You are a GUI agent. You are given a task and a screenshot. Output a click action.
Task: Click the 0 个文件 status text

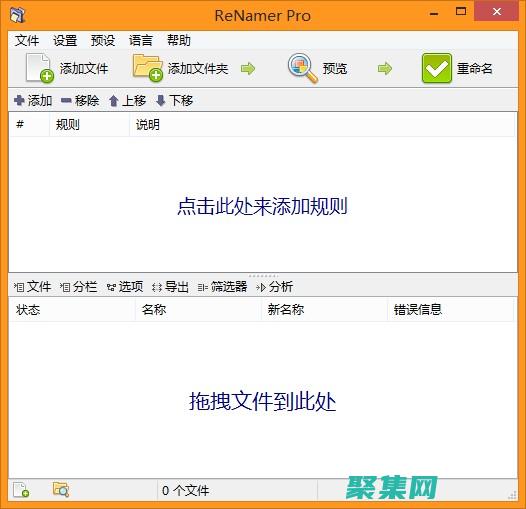coord(186,491)
